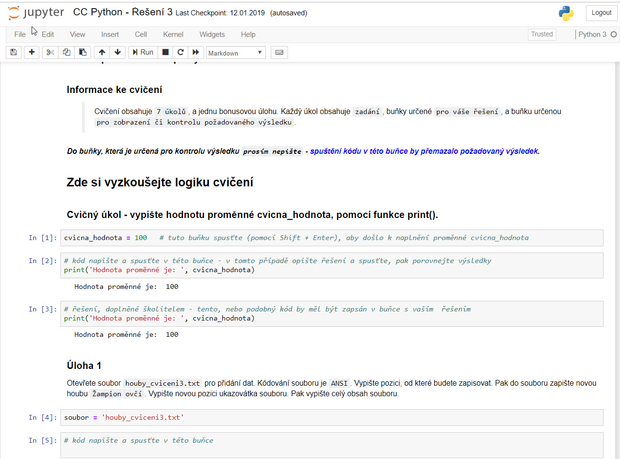The height and width of the screenshot is (459, 620).
Task: Click the Trusted notebook indicator
Action: click(541, 34)
